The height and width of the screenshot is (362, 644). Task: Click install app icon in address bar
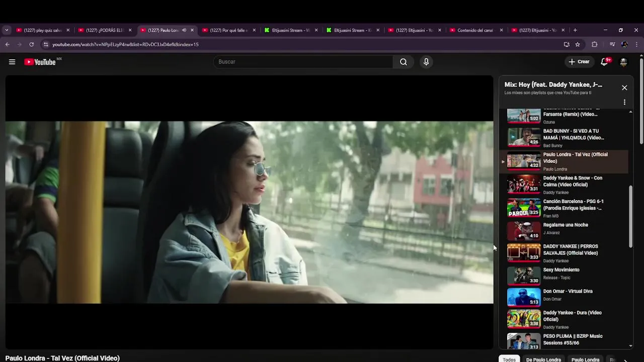[x=567, y=44]
